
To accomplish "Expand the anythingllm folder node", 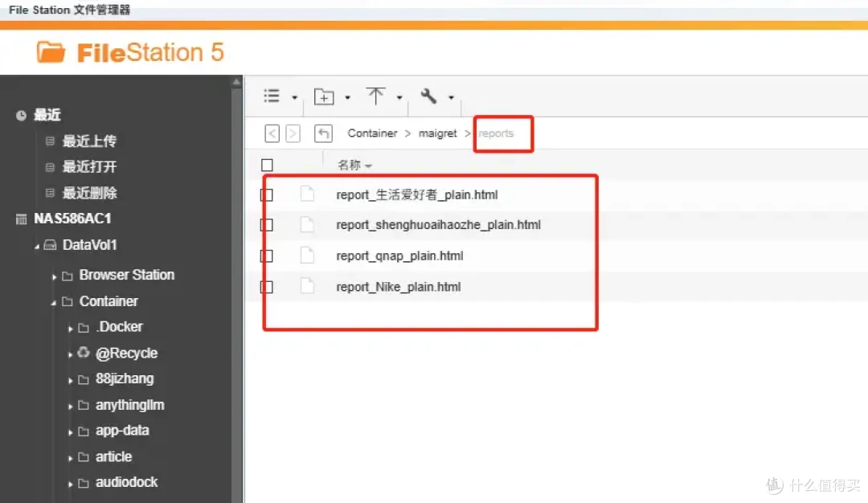I will tap(70, 407).
